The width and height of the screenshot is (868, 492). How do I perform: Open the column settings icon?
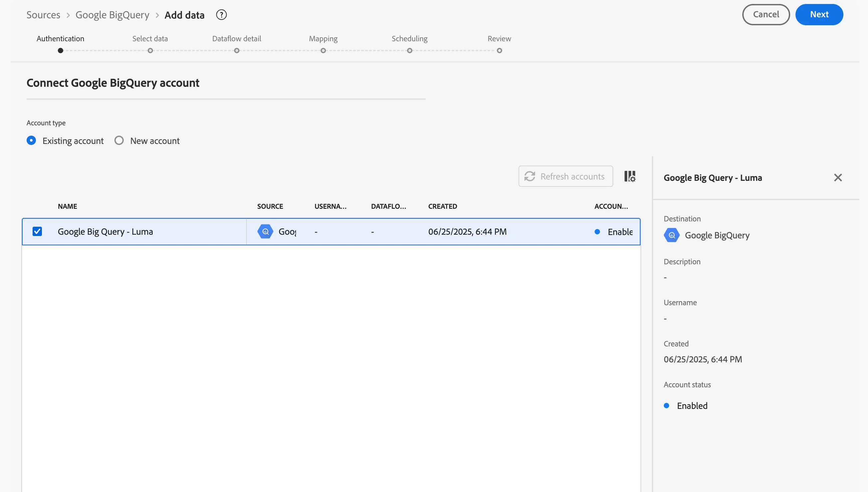[630, 177]
